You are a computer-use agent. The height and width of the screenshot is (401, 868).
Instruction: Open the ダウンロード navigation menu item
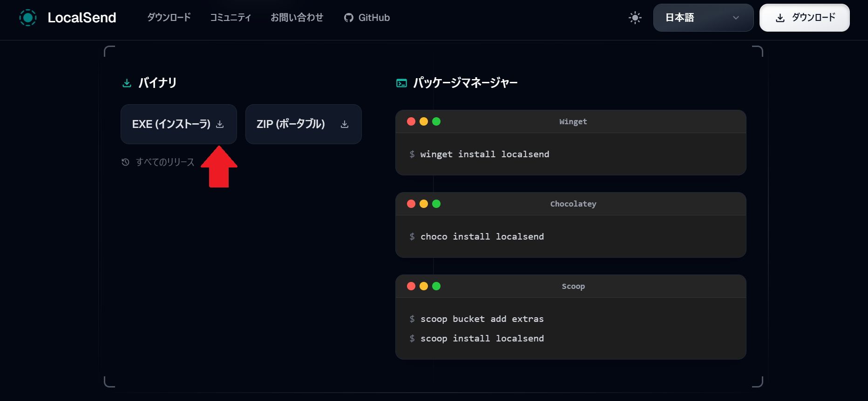[x=169, y=18]
